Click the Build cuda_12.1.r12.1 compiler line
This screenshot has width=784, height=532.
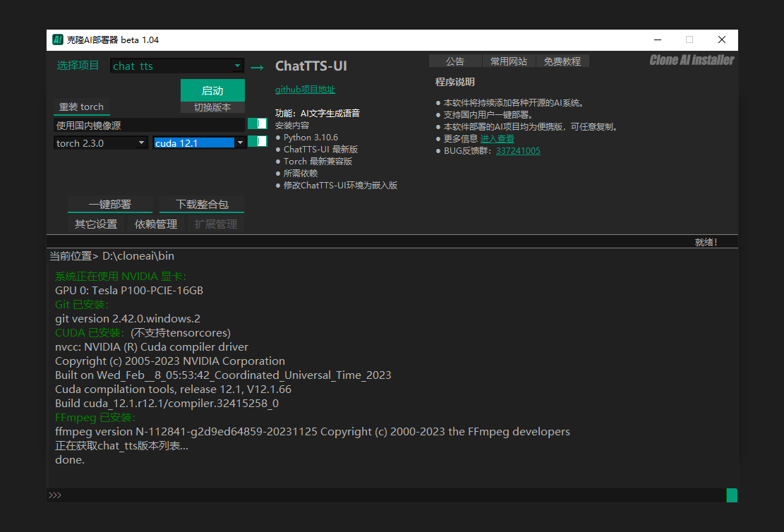[167, 403]
